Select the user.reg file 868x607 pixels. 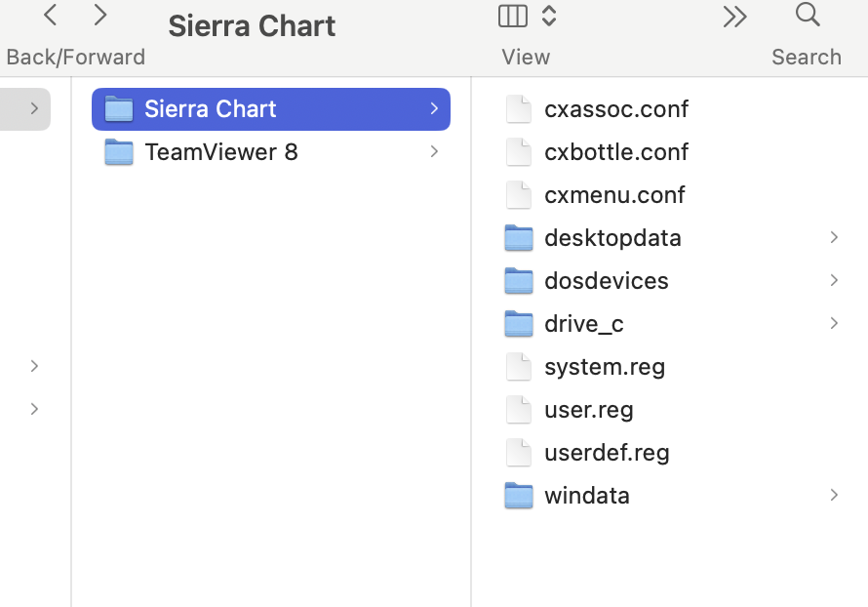coord(588,409)
